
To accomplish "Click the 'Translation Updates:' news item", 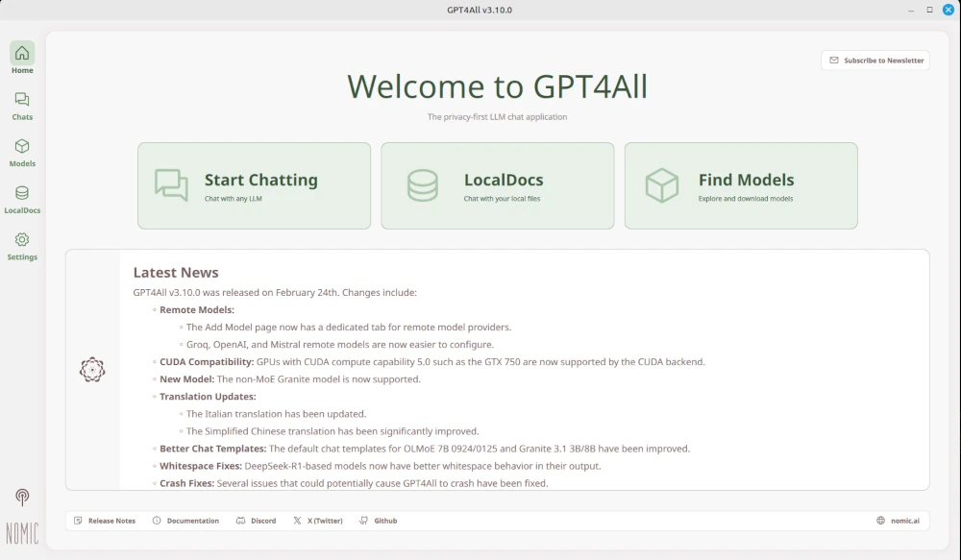I will [x=208, y=397].
